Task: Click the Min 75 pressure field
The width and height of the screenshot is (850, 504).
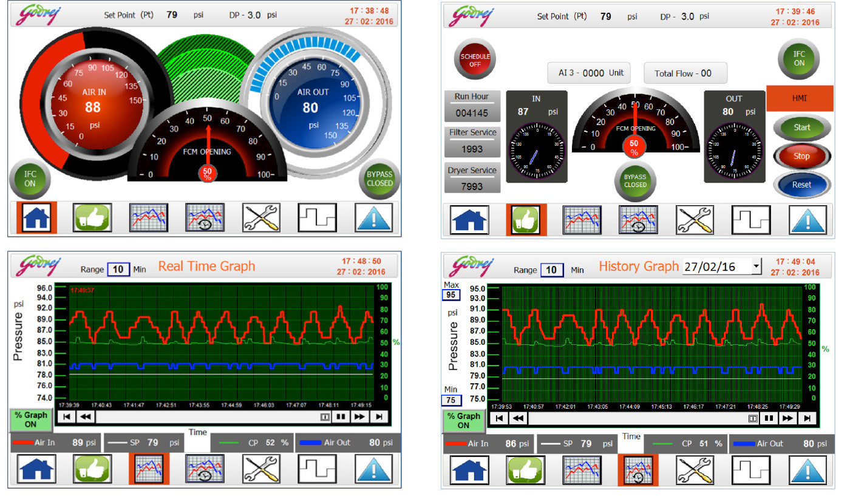Action: (452, 400)
